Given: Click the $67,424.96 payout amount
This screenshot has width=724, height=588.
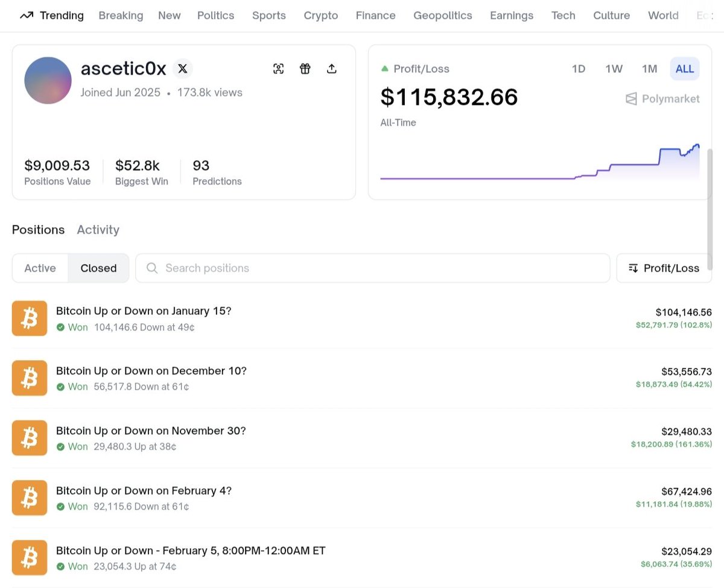Looking at the screenshot, I should pyautogui.click(x=687, y=492).
